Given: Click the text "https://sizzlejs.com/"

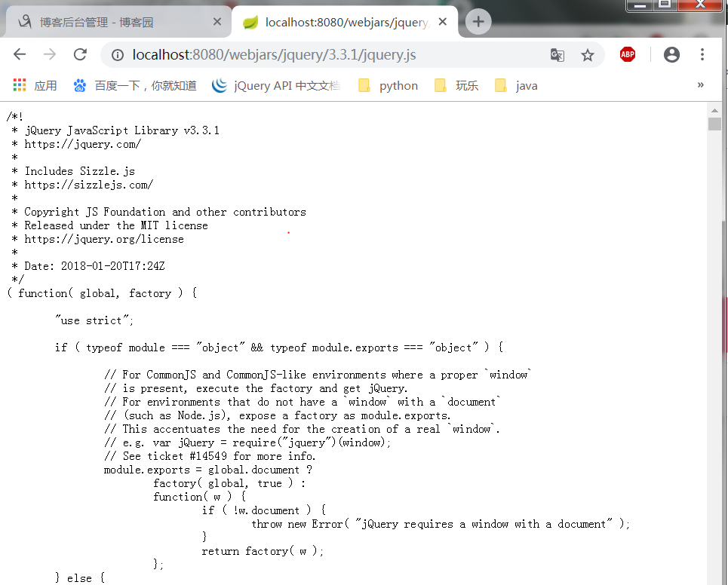Looking at the screenshot, I should coord(89,185).
